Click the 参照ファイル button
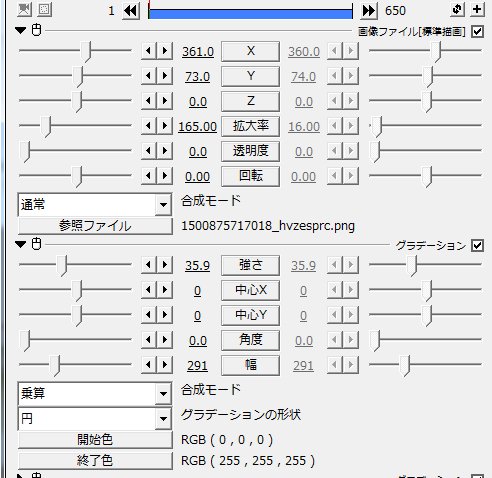Screen dimensions: 492x478 (x=95, y=226)
